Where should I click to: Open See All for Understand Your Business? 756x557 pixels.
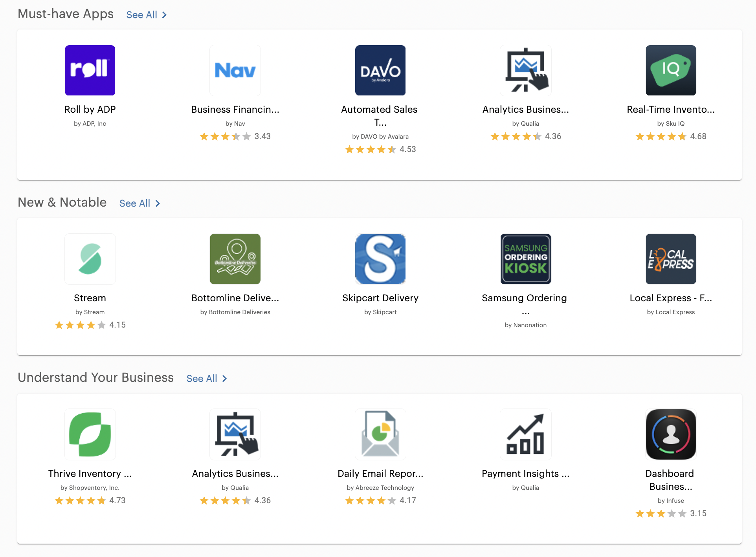(206, 379)
